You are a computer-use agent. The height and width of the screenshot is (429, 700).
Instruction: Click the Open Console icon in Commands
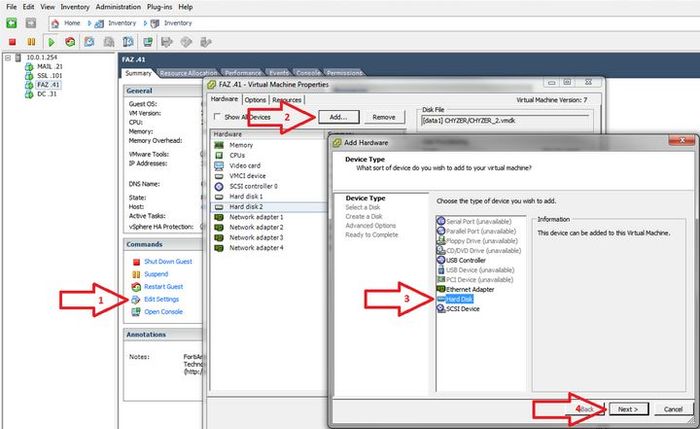(136, 312)
